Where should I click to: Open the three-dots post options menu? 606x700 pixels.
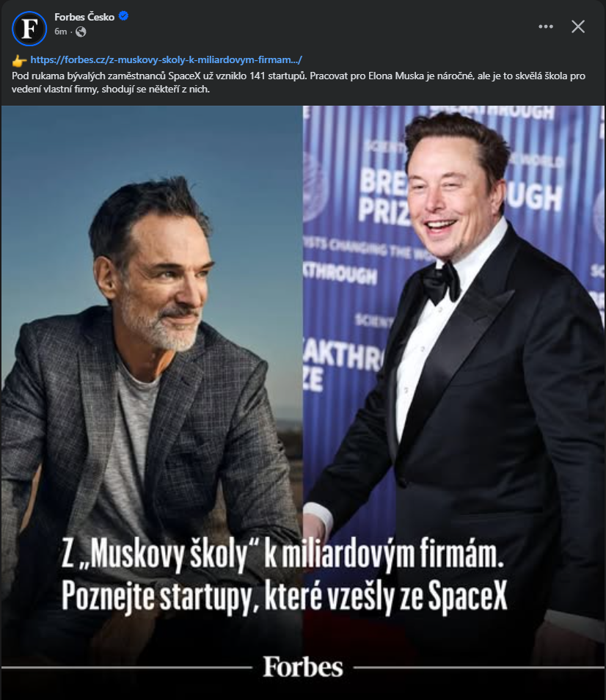tap(546, 27)
